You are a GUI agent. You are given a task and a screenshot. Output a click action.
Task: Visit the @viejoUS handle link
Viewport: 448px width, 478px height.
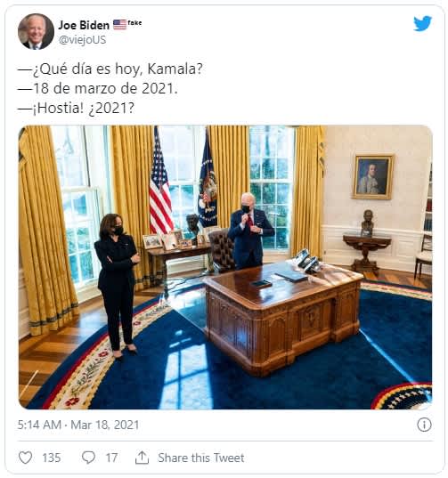(82, 40)
